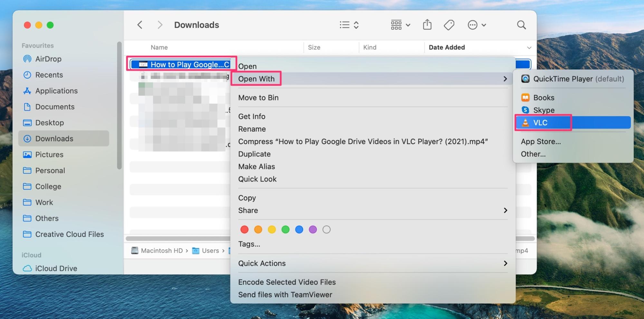
Task: Select Get Info
Action: pos(373,116)
